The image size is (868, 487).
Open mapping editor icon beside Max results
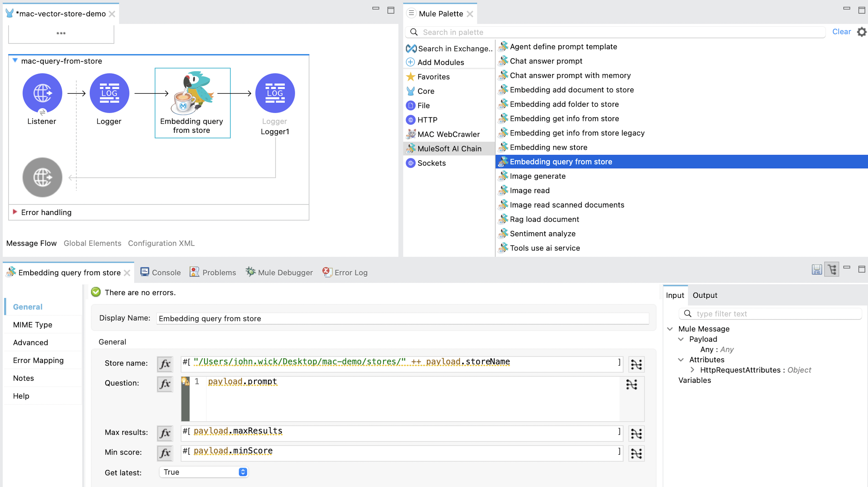(636, 433)
